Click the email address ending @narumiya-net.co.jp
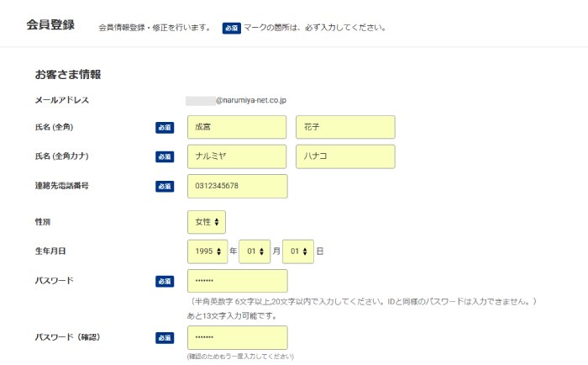Screen dimensions: 588x365 [x=236, y=101]
